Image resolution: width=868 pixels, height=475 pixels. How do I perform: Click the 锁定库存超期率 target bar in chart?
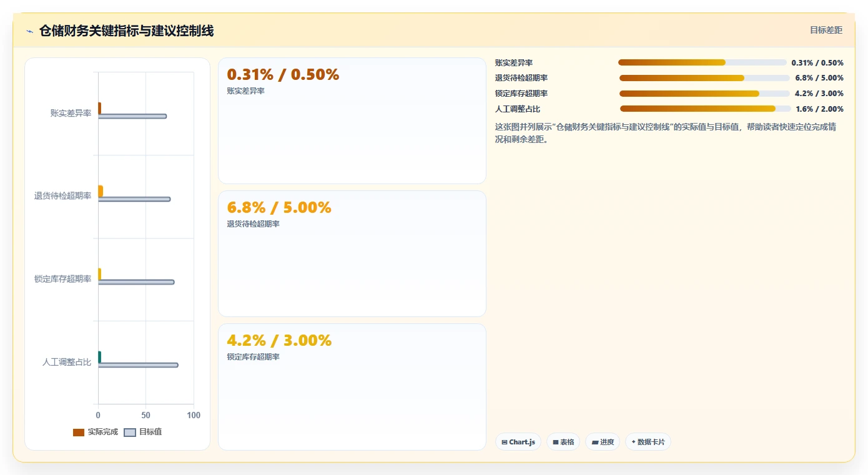(136, 282)
